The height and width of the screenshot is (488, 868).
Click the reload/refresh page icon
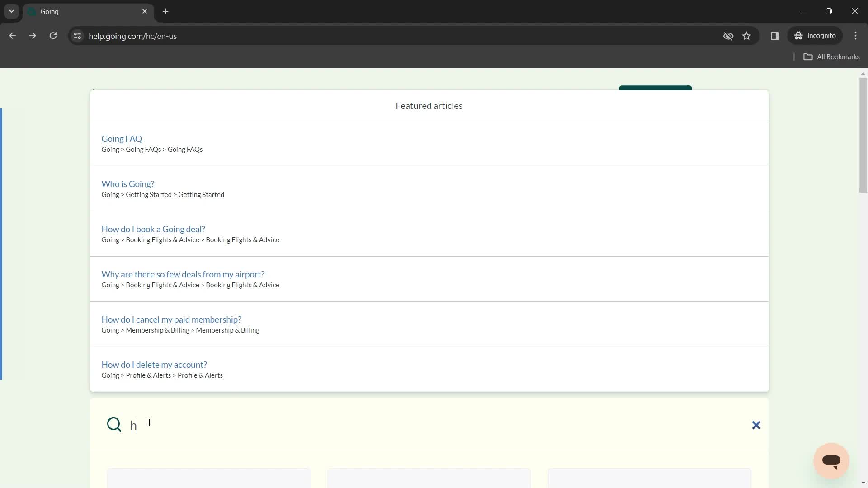click(x=53, y=36)
